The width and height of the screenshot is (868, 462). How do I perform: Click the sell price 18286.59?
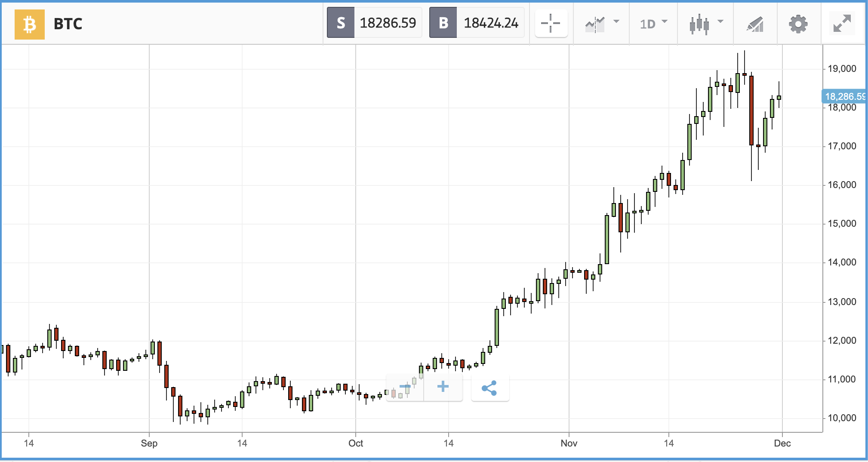[388, 23]
